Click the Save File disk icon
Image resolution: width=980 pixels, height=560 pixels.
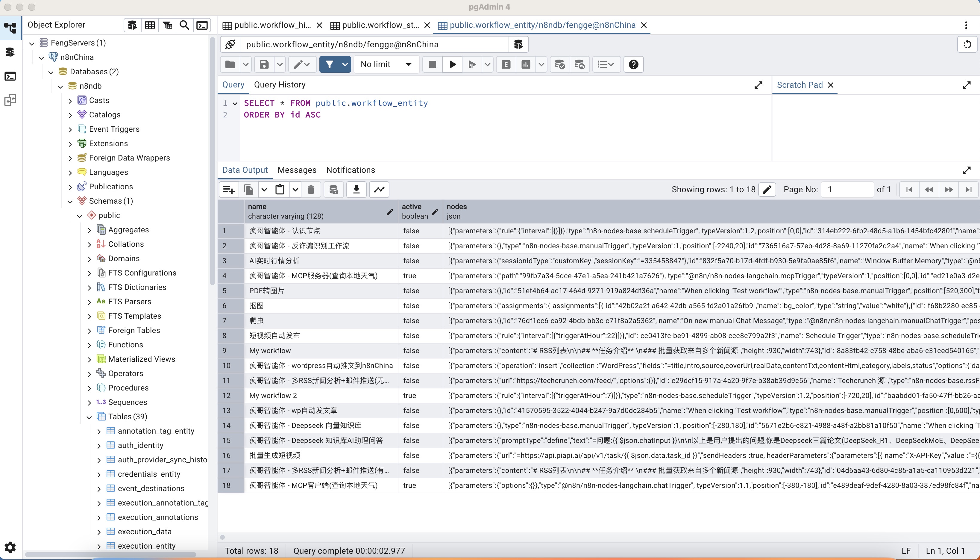tap(264, 64)
